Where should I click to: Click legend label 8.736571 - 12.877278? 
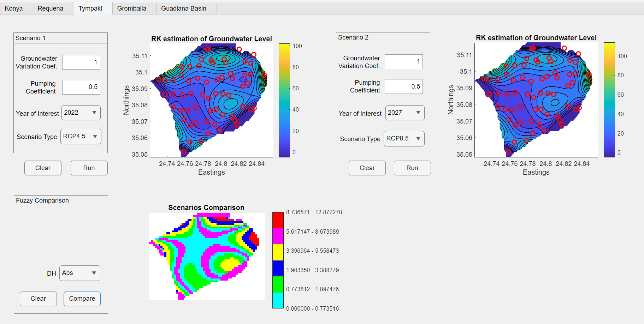point(314,212)
